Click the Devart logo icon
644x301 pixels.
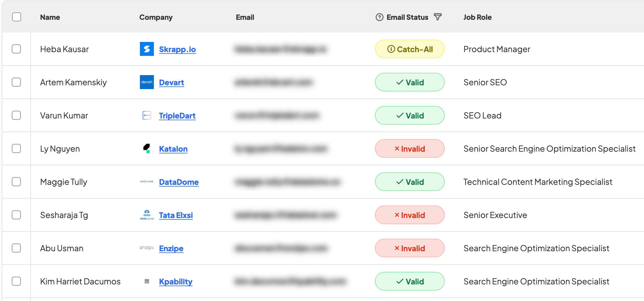point(147,82)
